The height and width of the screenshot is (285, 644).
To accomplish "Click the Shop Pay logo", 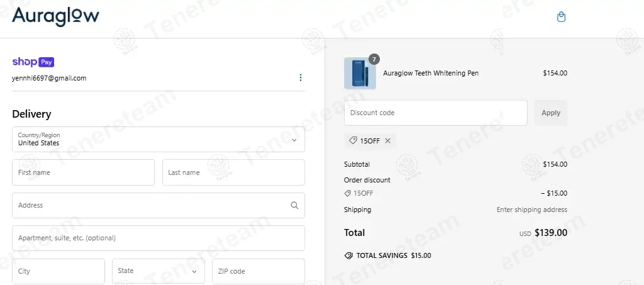I will [x=33, y=62].
